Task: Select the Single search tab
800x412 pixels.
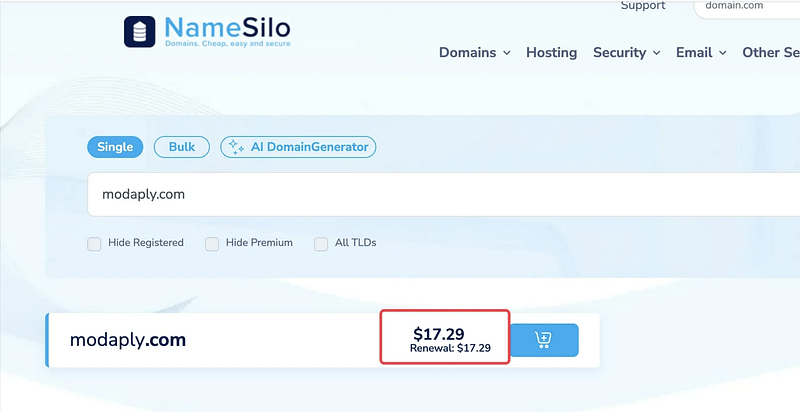Action: point(115,147)
